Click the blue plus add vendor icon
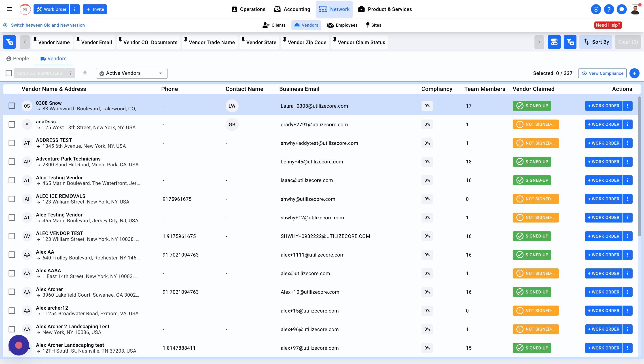Image resolution: width=644 pixels, height=364 pixels. (634, 73)
